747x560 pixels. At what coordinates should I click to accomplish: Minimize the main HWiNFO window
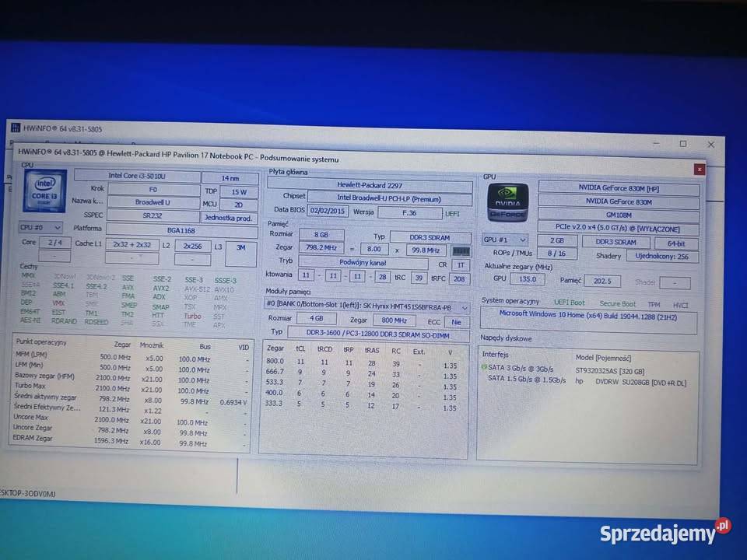click(655, 143)
